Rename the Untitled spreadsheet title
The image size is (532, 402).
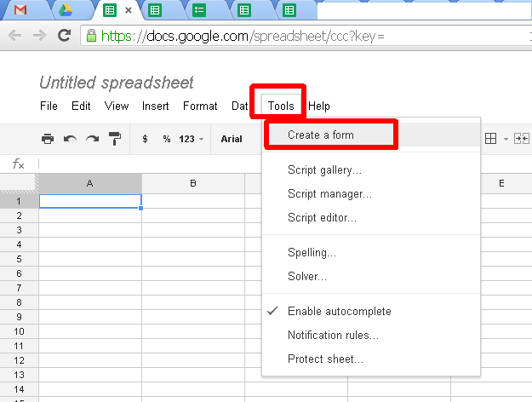117,83
